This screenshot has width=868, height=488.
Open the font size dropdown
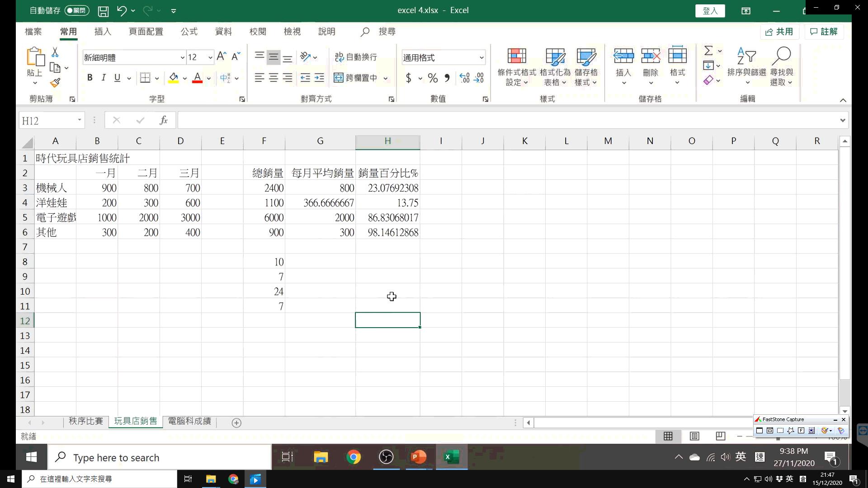[210, 57]
